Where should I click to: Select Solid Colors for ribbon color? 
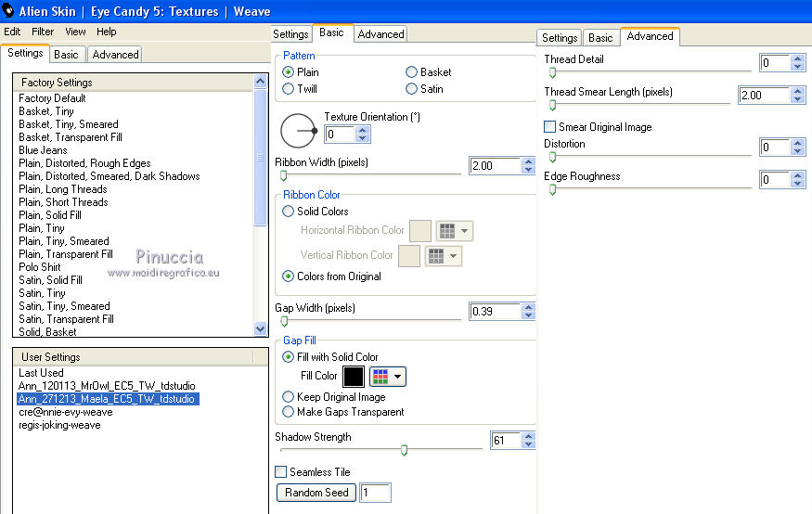click(x=288, y=211)
